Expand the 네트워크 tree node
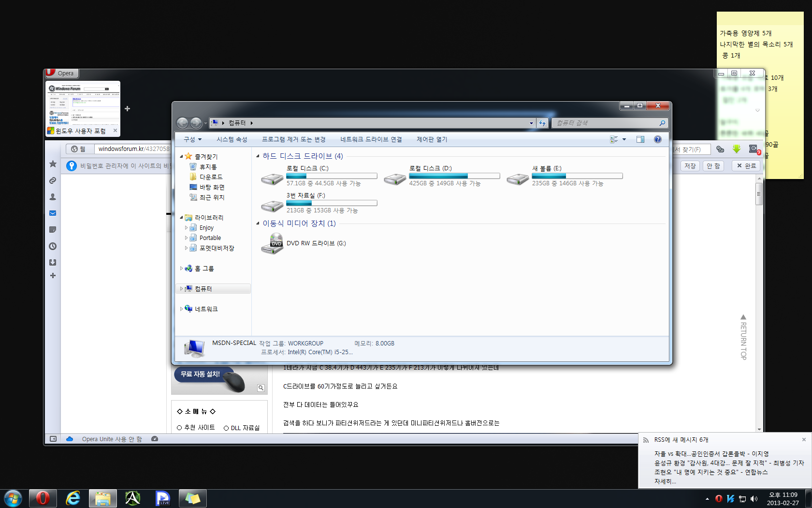This screenshot has height=508, width=812. tap(181, 309)
